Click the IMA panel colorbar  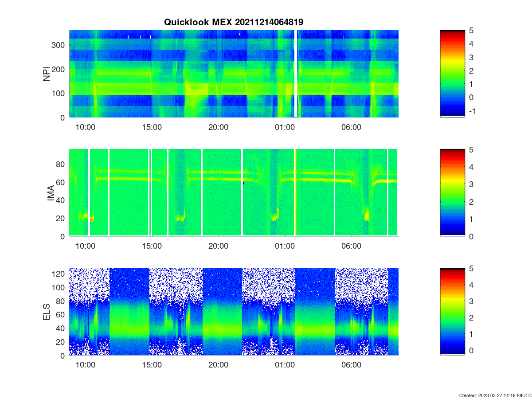452,192
